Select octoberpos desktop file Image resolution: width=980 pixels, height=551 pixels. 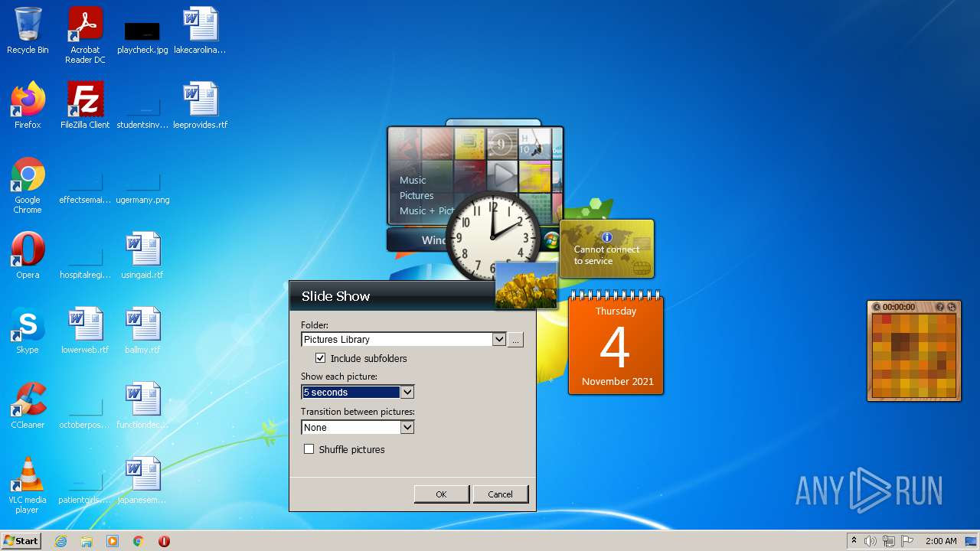coord(85,410)
